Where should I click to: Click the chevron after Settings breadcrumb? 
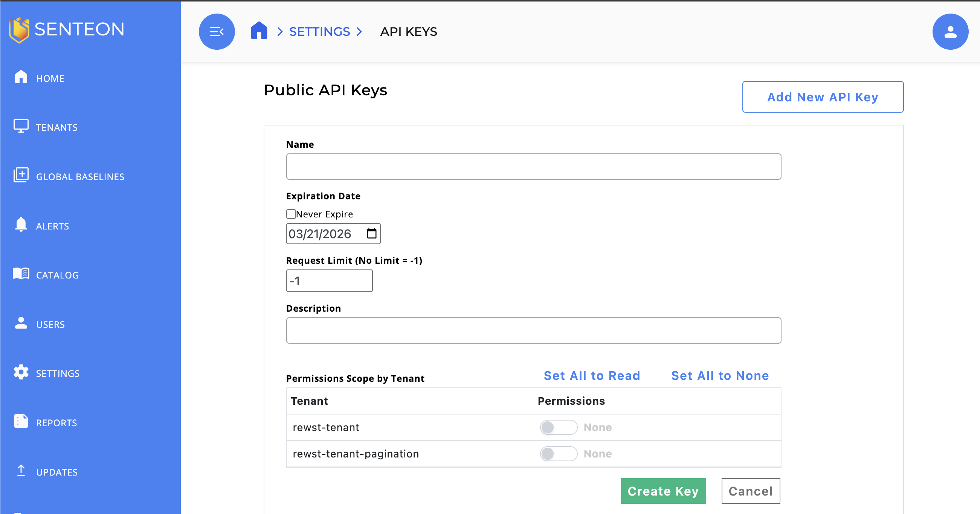tap(359, 32)
